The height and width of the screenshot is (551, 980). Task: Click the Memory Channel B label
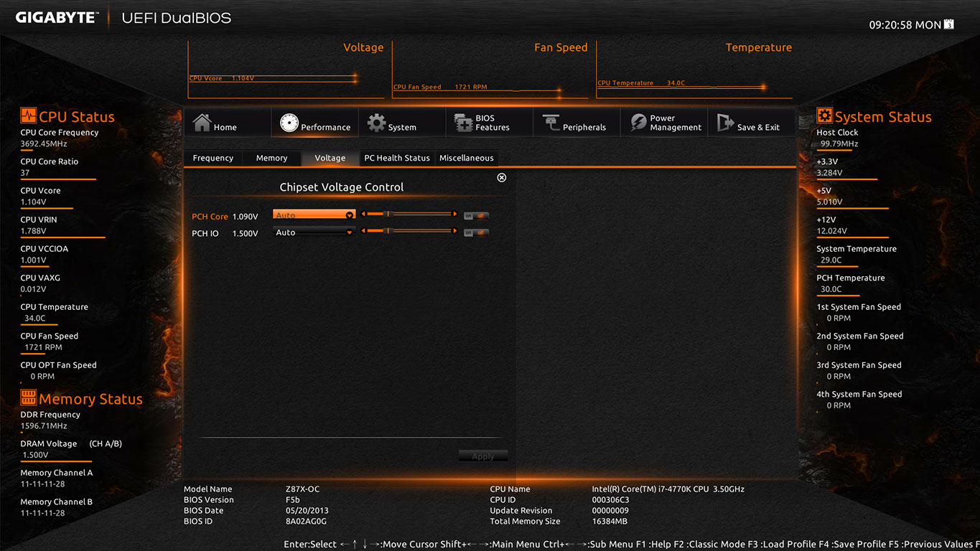pos(57,502)
